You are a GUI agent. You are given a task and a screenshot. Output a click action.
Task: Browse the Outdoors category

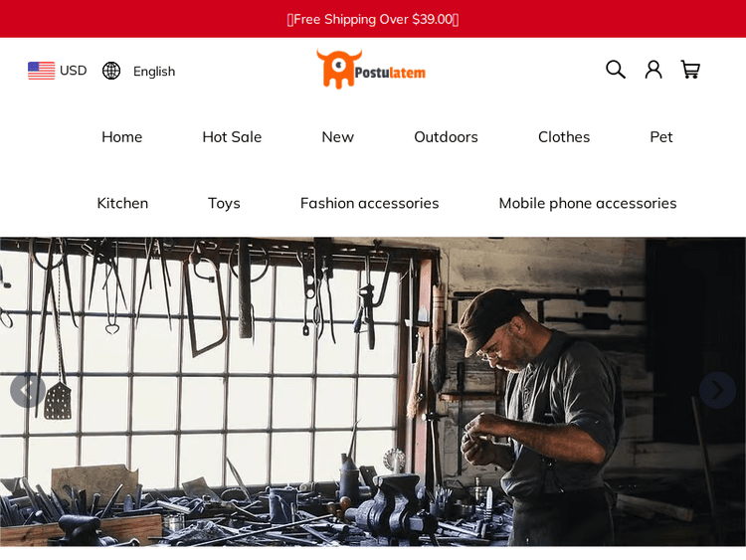pos(446,137)
